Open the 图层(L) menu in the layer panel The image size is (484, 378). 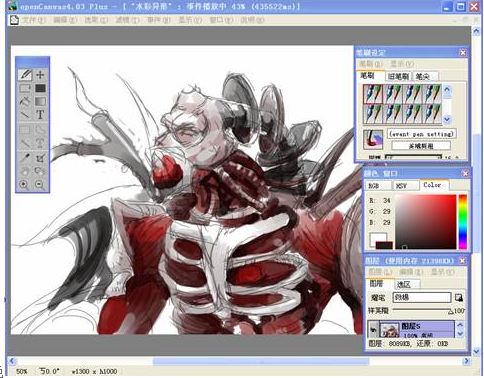[380, 272]
